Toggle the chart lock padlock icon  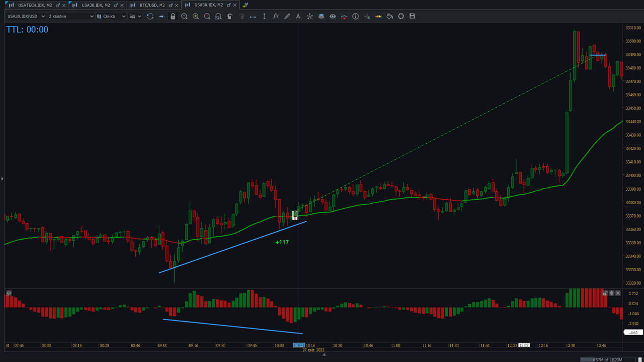173,16
